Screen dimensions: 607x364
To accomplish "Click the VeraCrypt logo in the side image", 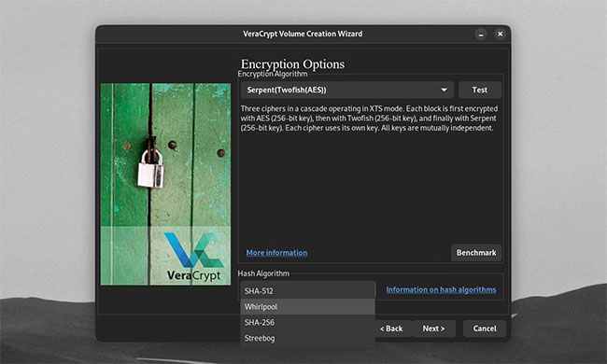I will [193, 257].
